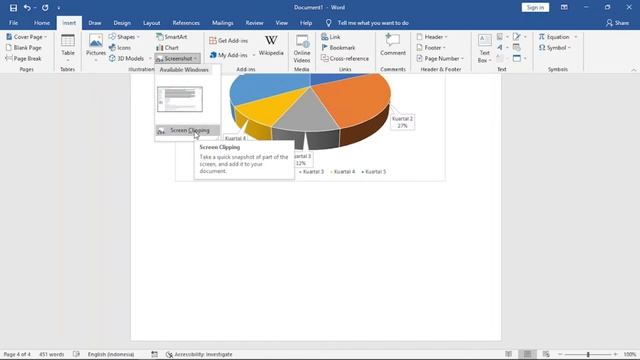Open the Equation dropdown

558,37
